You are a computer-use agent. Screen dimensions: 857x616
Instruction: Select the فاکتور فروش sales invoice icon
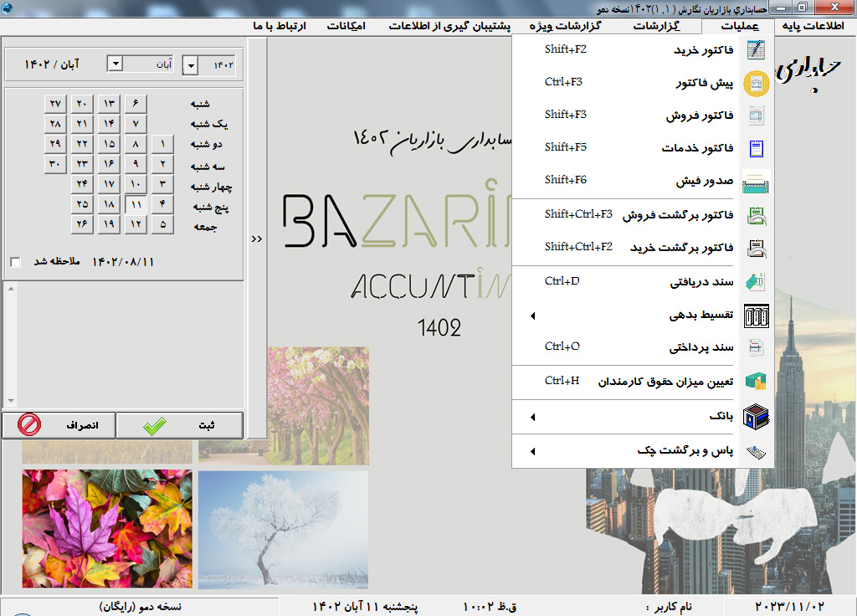(x=756, y=116)
